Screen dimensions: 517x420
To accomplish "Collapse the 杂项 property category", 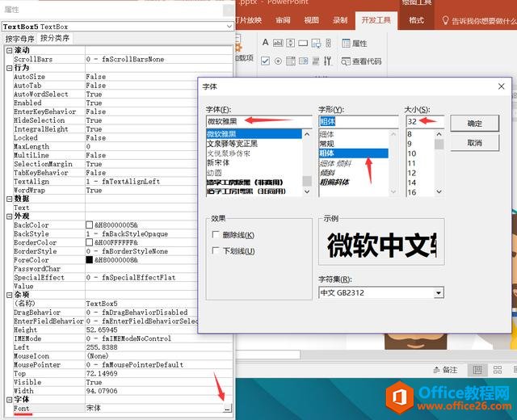I will click(9, 295).
